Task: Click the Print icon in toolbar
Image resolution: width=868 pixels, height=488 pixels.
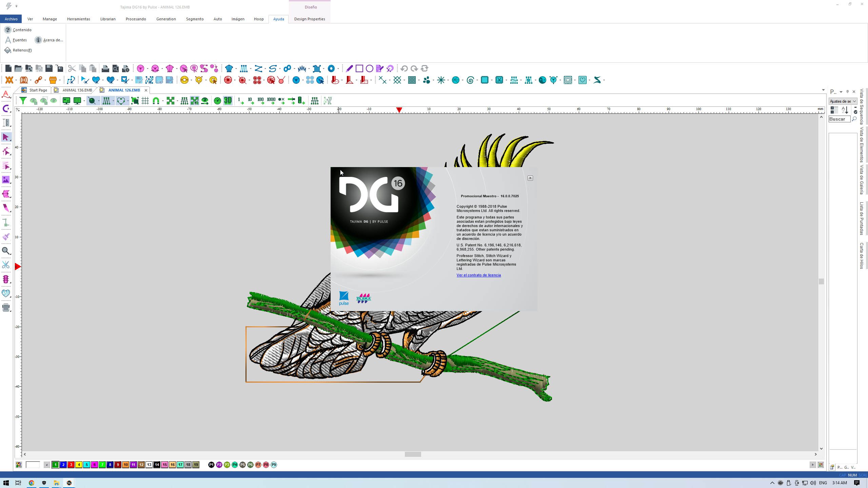Action: tap(105, 68)
